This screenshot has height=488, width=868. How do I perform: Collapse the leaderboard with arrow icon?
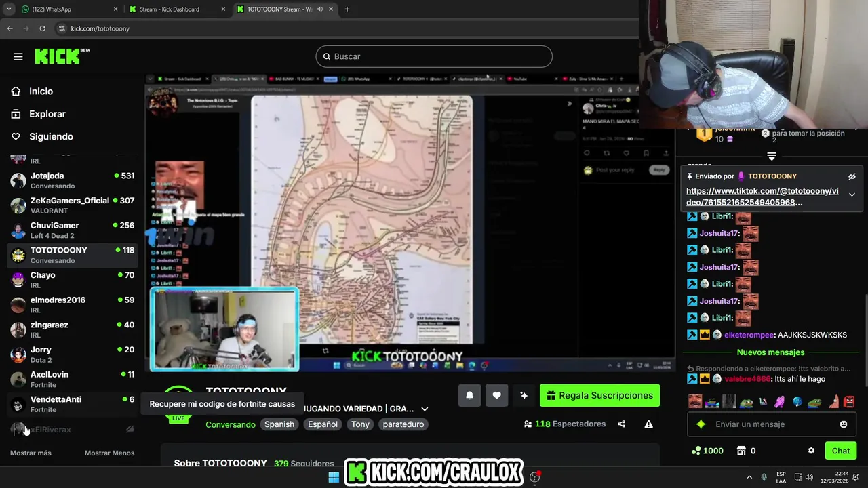pyautogui.click(x=772, y=157)
